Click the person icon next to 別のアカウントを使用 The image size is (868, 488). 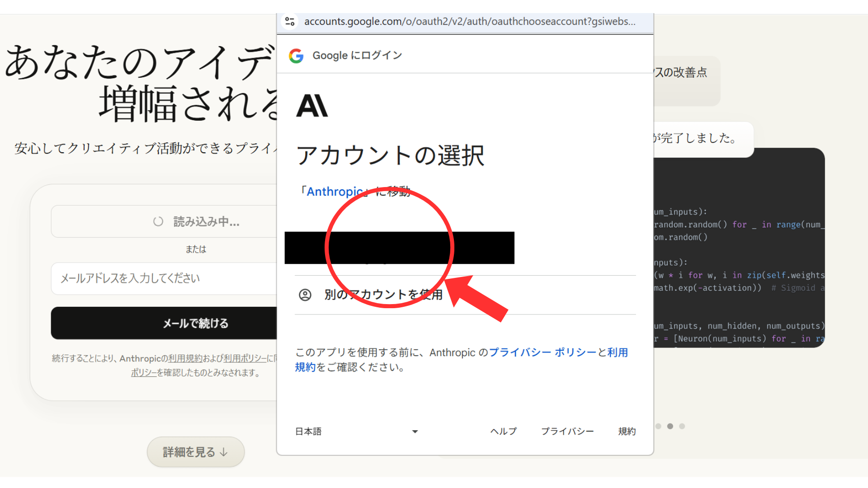click(305, 295)
